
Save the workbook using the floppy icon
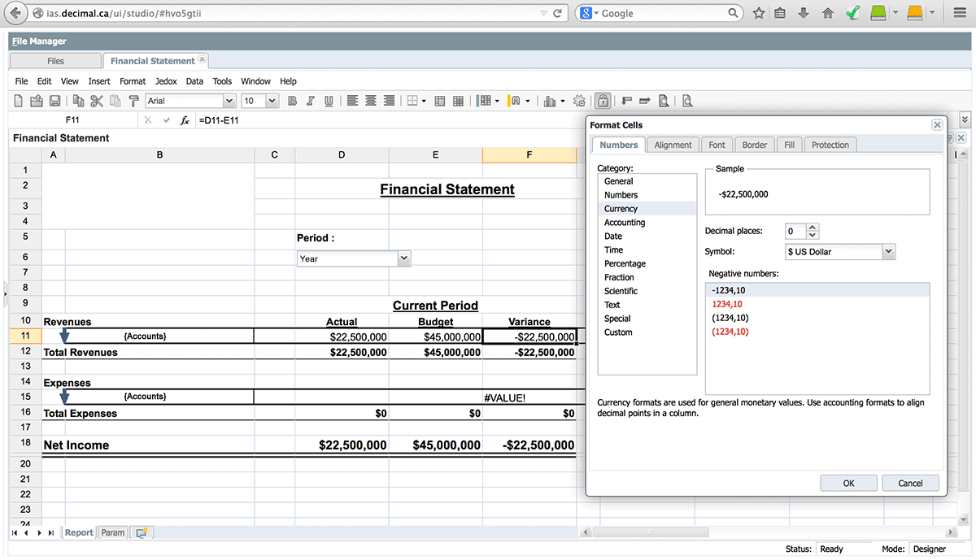tap(54, 101)
